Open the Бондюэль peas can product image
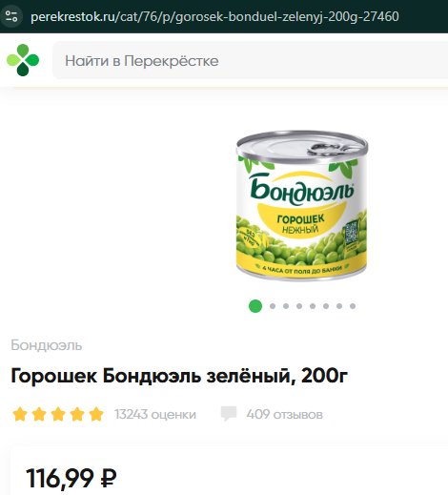Screen dimensions: 448x495 [301, 206]
